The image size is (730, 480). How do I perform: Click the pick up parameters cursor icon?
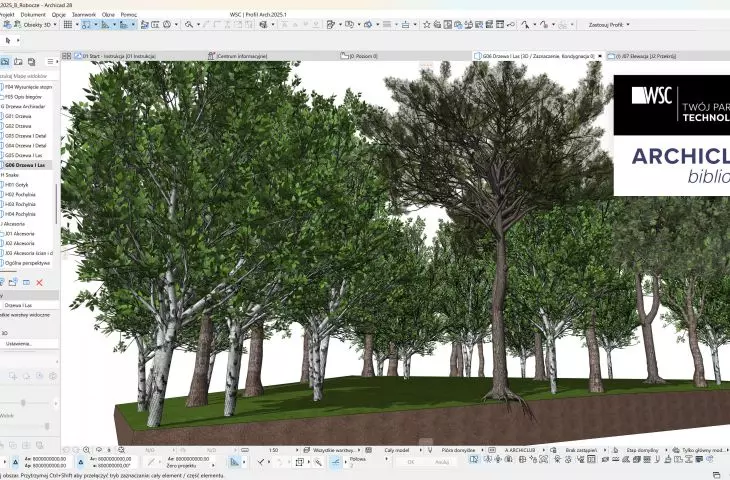(525, 25)
